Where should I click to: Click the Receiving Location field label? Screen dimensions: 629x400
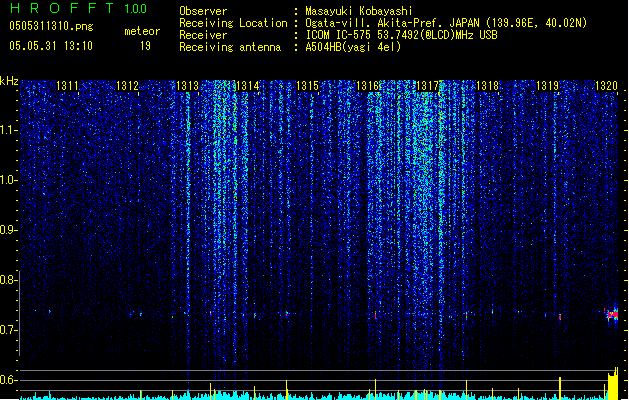pos(233,23)
